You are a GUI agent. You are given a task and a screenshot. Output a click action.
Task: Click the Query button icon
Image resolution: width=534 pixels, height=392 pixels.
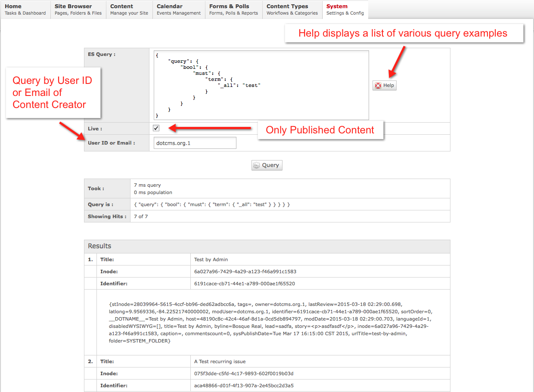pos(257,165)
